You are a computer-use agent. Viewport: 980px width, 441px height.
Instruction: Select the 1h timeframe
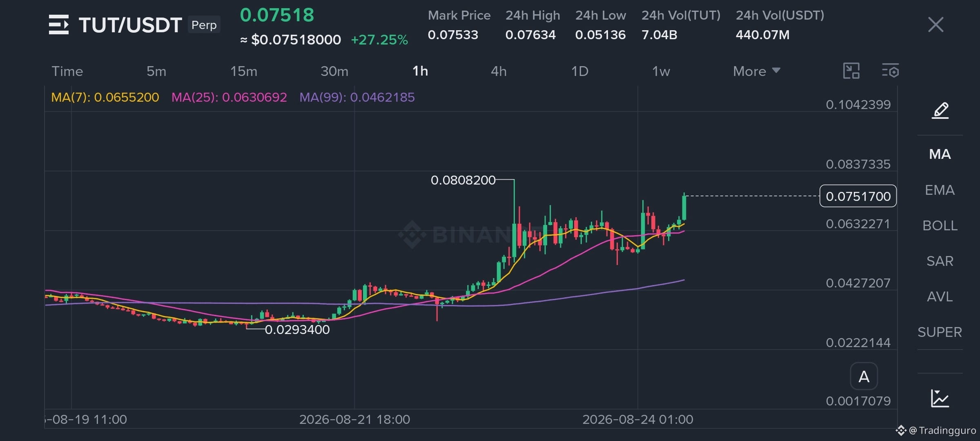pos(420,71)
